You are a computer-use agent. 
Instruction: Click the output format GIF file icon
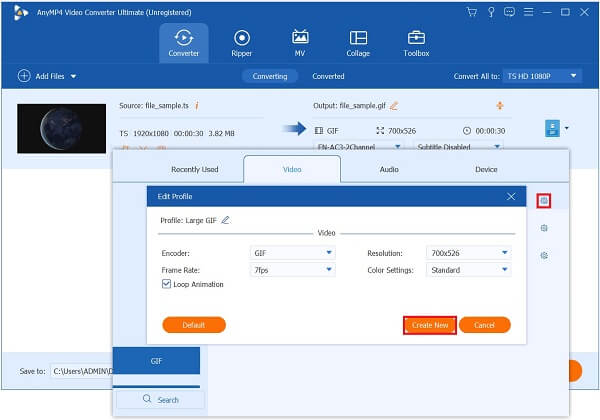click(552, 129)
